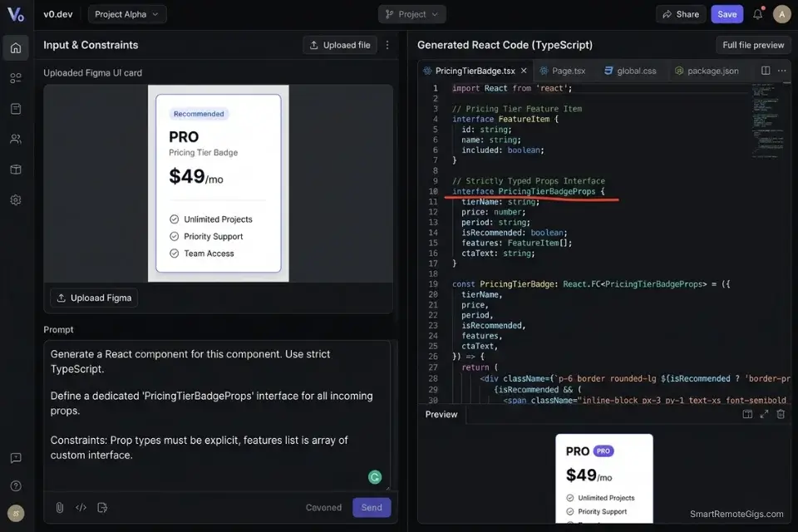798x532 pixels.
Task: Click the 'Input & Constraints' heading
Action: click(x=91, y=45)
